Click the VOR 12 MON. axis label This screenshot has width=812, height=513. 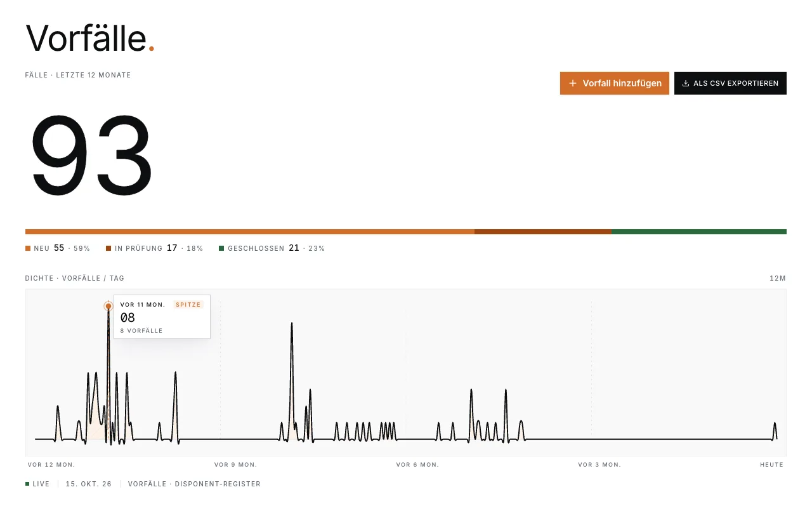click(51, 465)
